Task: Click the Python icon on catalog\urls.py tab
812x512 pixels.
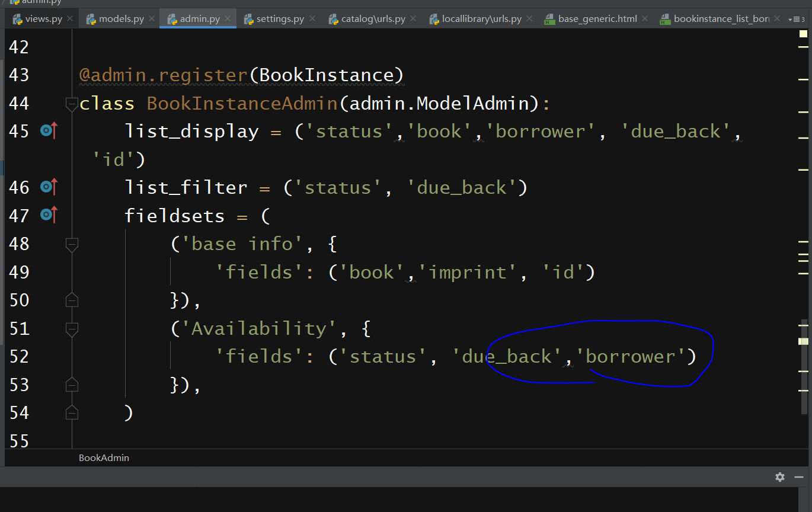Action: click(334, 19)
